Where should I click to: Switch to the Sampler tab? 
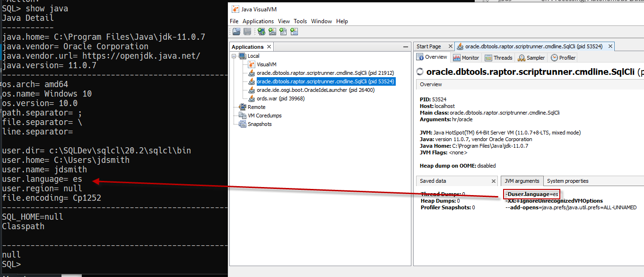tap(531, 58)
